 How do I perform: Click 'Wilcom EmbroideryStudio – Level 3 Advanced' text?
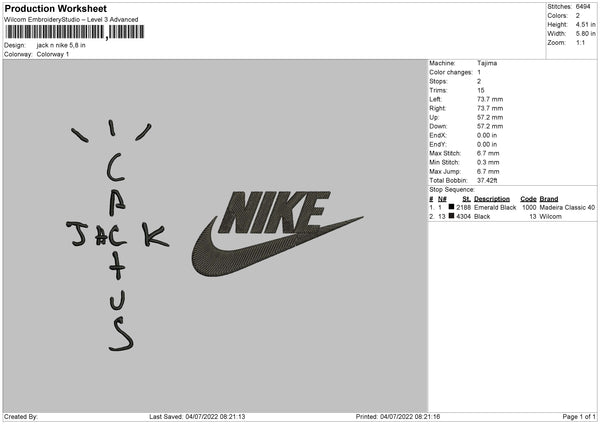click(71, 20)
